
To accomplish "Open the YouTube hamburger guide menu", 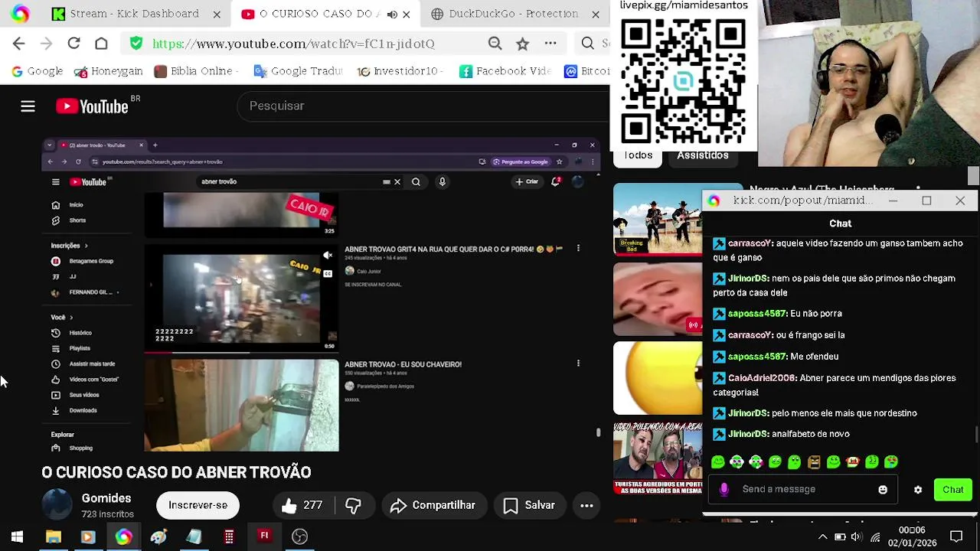I will coord(28,106).
